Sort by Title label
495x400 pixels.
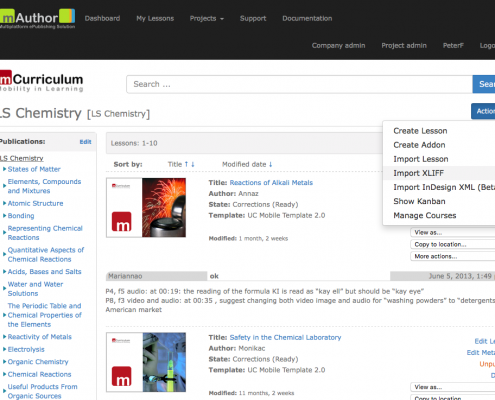point(175,164)
